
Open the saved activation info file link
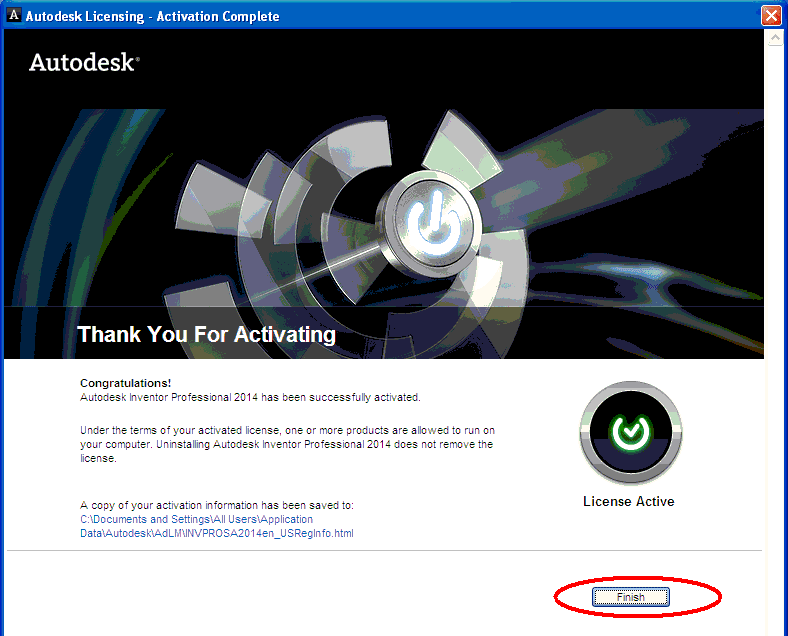[217, 526]
